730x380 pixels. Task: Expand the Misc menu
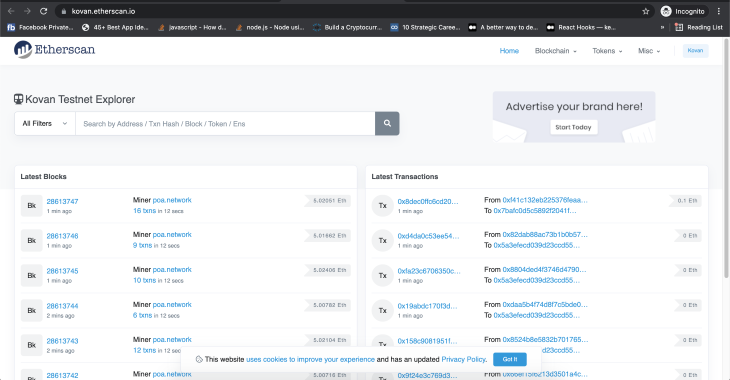point(649,51)
